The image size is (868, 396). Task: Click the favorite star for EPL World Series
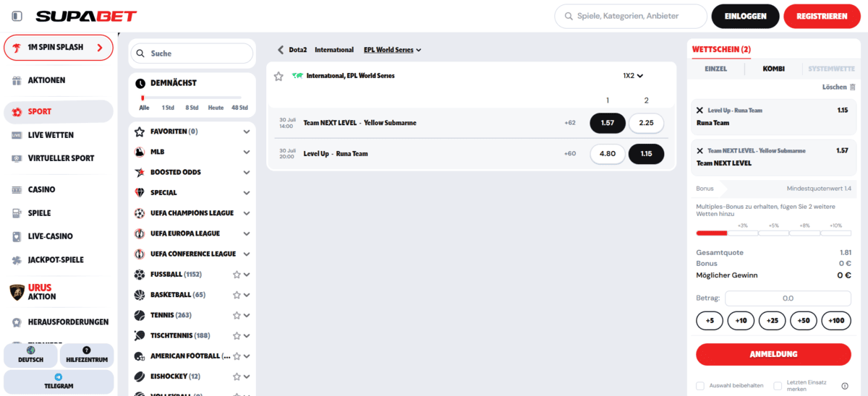tap(278, 76)
